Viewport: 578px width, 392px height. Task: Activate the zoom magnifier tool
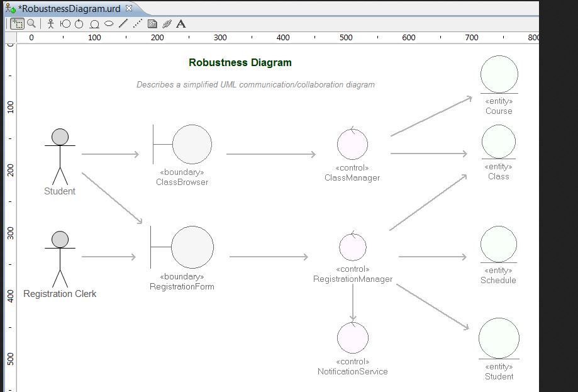[x=31, y=24]
